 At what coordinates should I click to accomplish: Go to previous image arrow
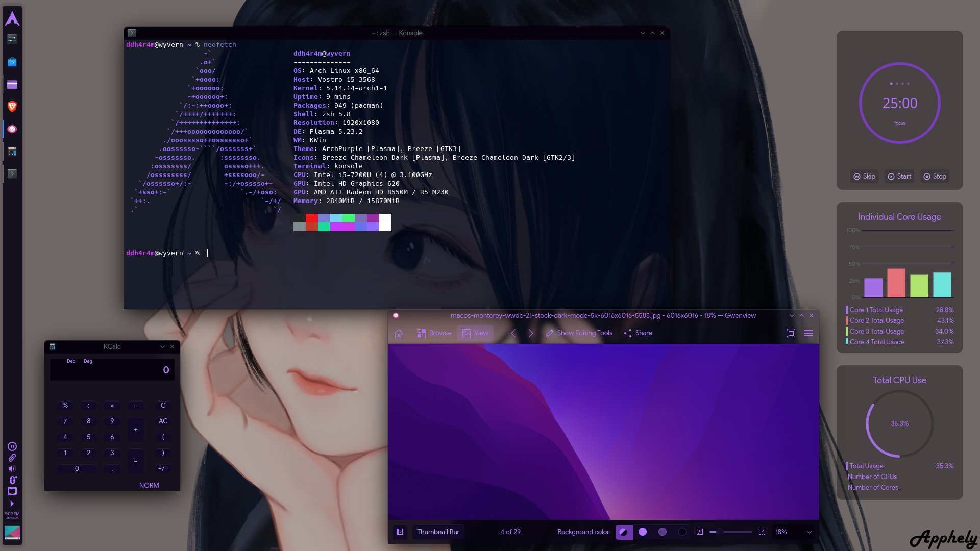(513, 333)
